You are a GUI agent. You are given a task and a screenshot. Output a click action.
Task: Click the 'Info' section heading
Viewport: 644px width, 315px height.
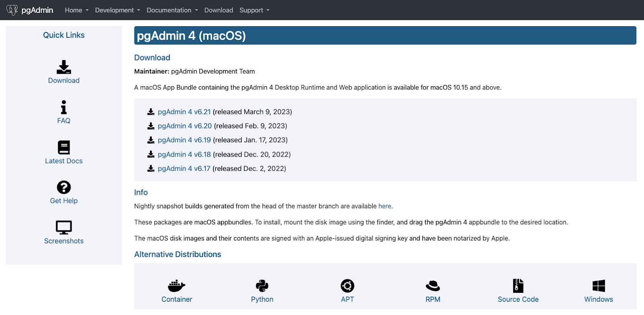point(141,193)
